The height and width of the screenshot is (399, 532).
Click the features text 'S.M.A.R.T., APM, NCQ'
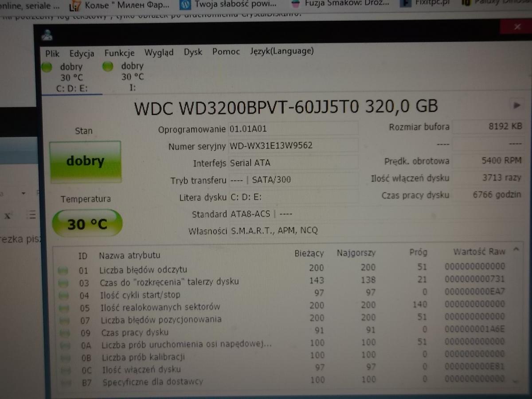[x=274, y=231]
